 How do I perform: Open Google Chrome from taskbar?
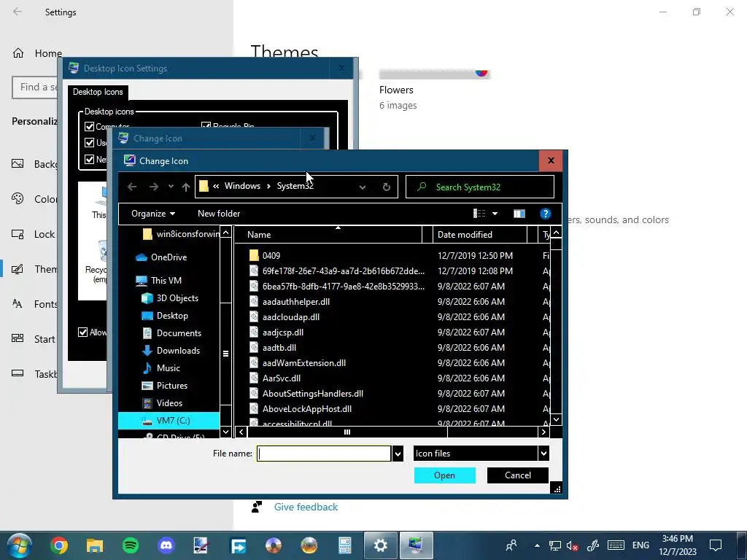[x=59, y=545]
